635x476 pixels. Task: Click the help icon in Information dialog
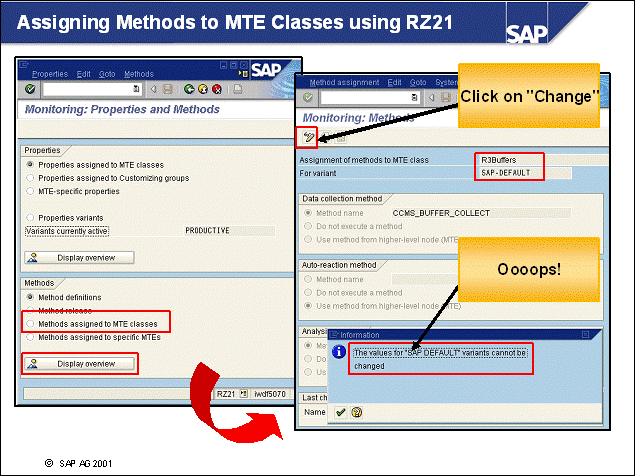[356, 411]
